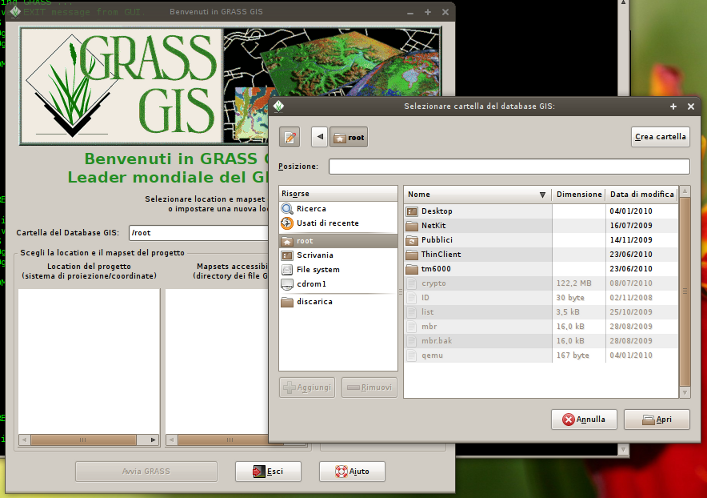Click the file named mbr

(x=541, y=327)
